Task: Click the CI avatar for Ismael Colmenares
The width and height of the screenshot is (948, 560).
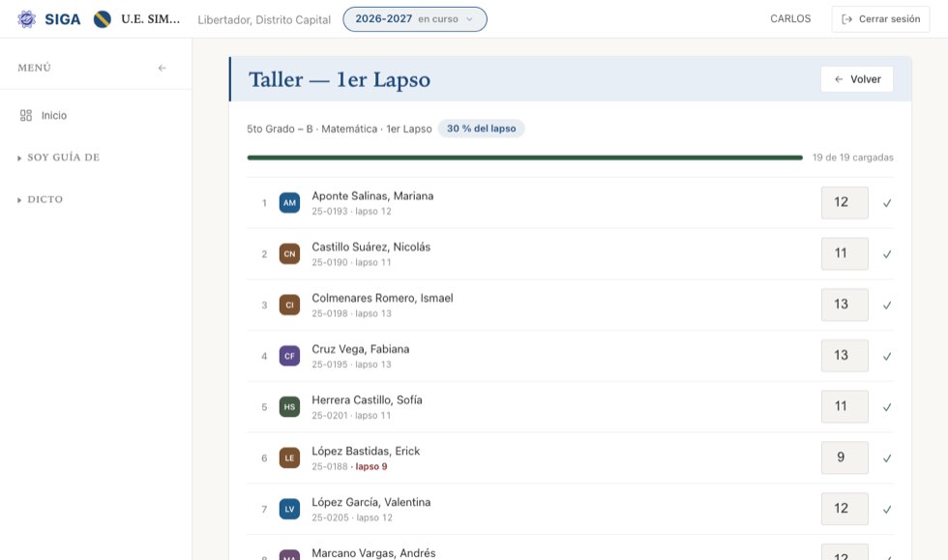Action: (x=289, y=305)
